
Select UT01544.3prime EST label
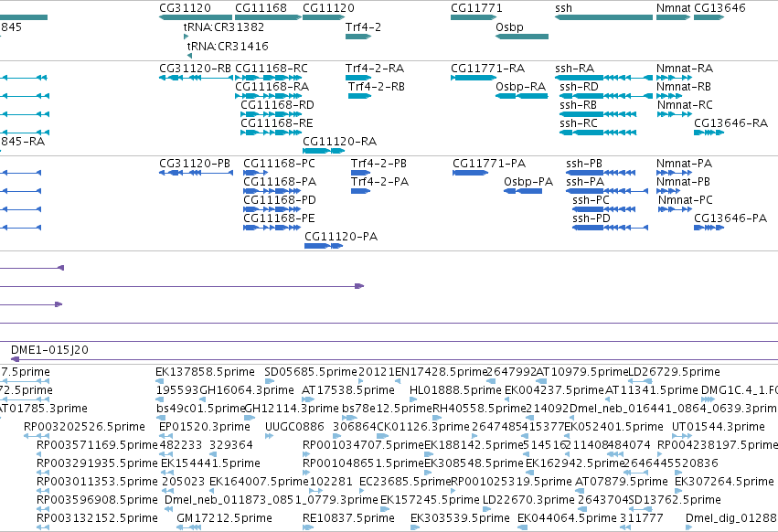(719, 427)
